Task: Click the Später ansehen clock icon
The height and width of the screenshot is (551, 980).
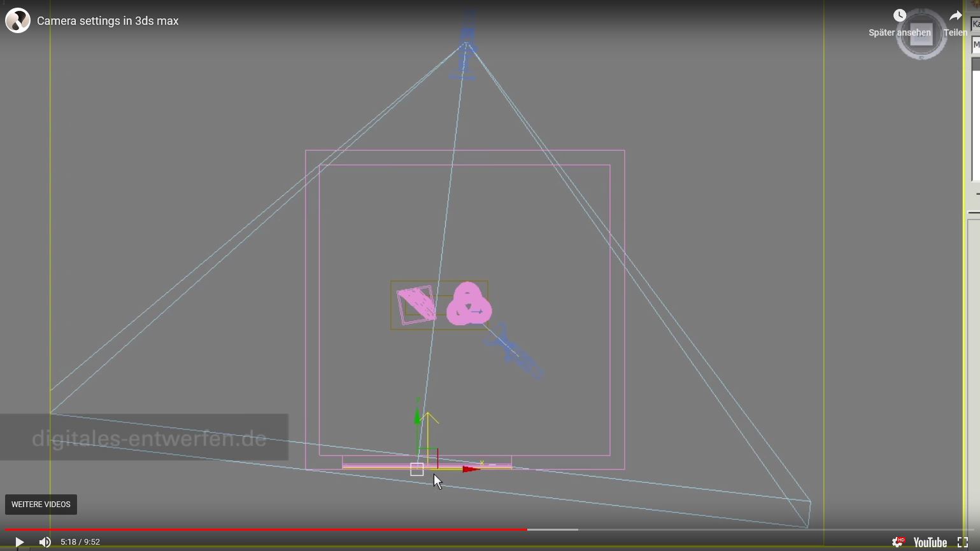Action: pyautogui.click(x=899, y=15)
